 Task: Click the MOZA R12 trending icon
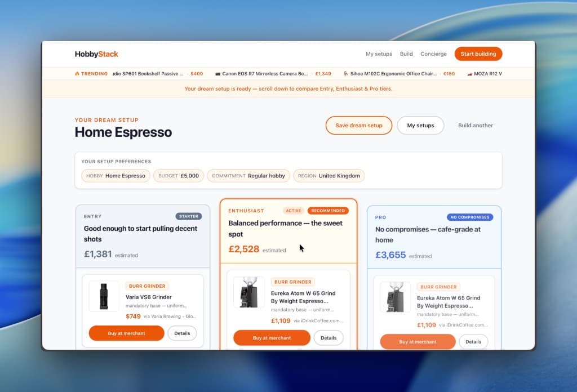[x=469, y=74]
